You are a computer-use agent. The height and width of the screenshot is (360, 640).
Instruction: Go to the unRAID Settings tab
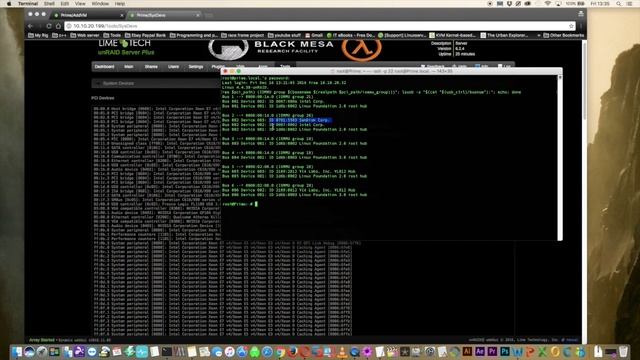click(x=196, y=67)
